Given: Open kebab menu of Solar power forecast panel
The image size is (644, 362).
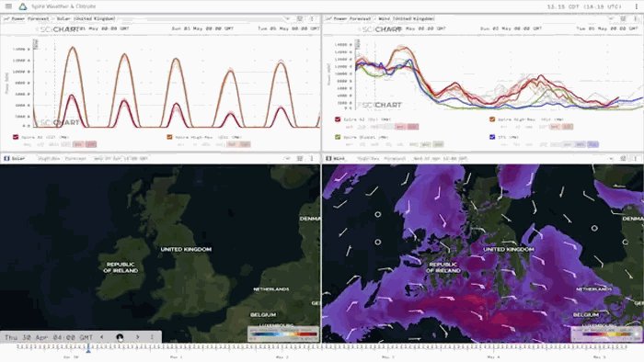Looking at the screenshot, I should pyautogui.click(x=312, y=19).
